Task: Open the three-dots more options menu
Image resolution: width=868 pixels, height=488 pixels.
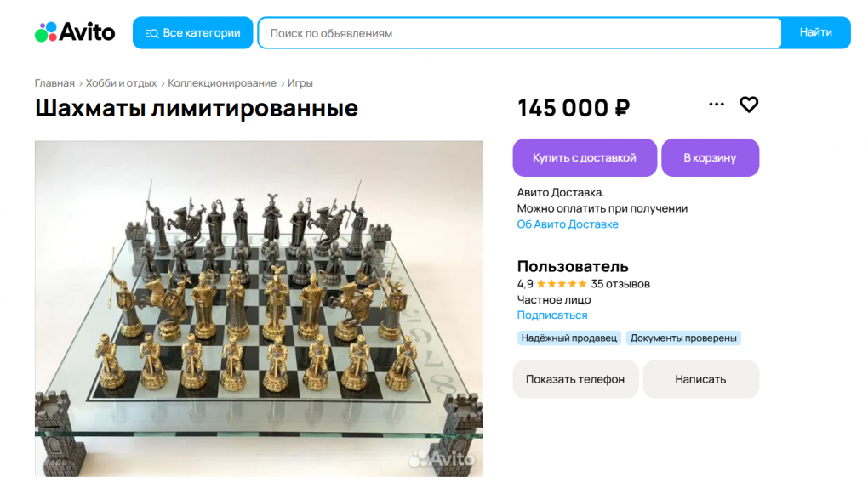Action: (x=717, y=105)
